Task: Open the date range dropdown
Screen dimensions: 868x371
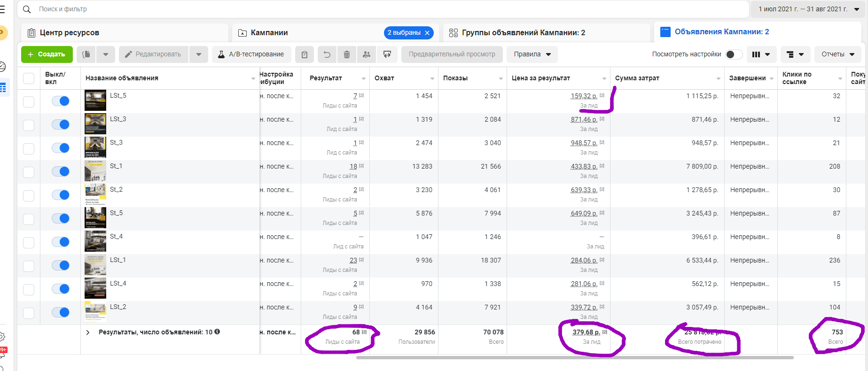Action: click(x=809, y=9)
